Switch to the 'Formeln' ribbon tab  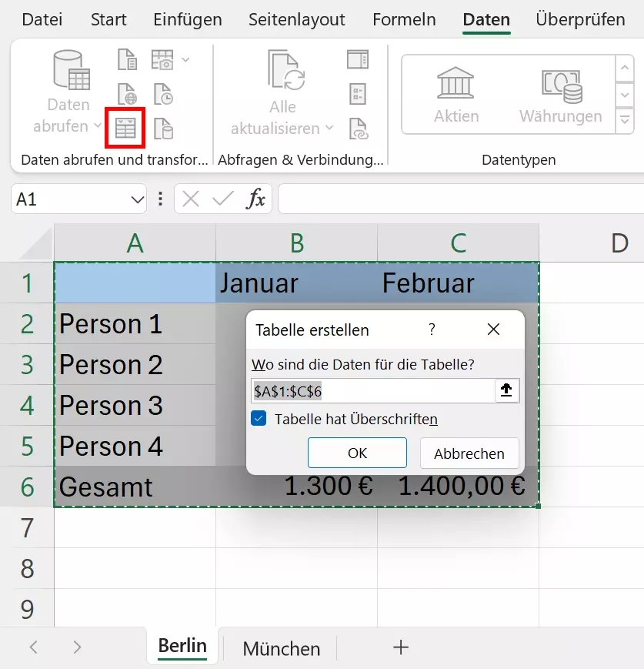(x=403, y=20)
